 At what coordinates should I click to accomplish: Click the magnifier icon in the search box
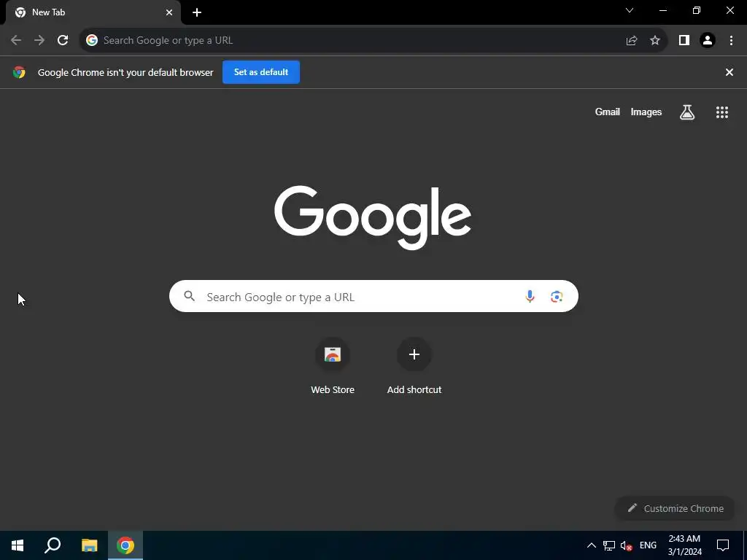[x=190, y=296]
